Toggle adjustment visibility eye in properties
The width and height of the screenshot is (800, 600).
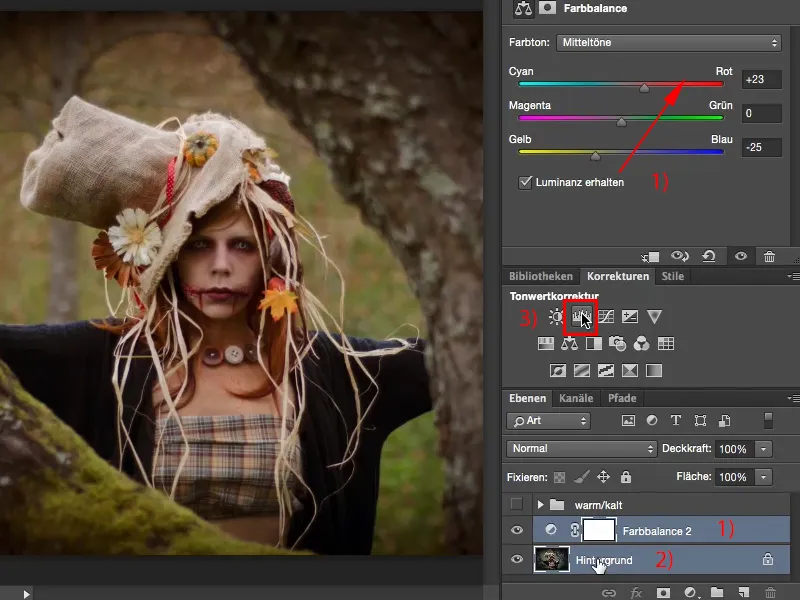point(741,256)
